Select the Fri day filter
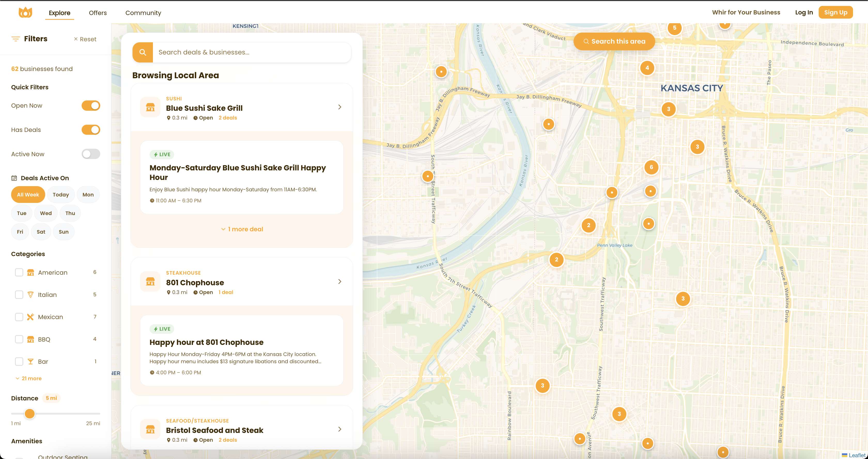 [20, 232]
